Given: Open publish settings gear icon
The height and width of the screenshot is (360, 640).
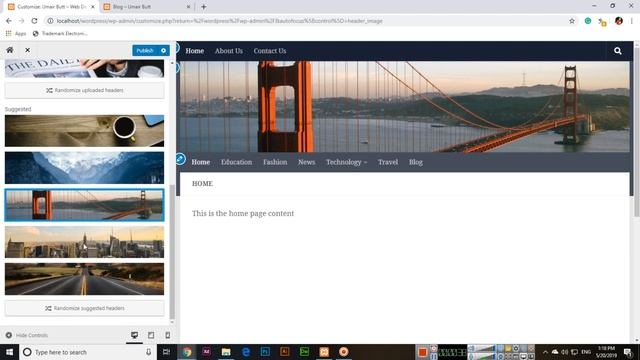Looking at the screenshot, I should 164,51.
